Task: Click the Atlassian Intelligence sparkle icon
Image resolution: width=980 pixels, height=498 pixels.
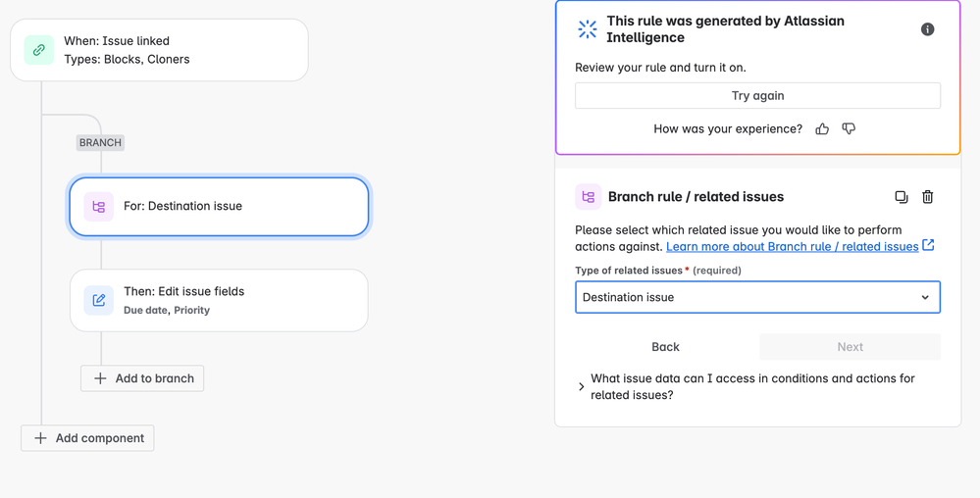Action: [588, 29]
